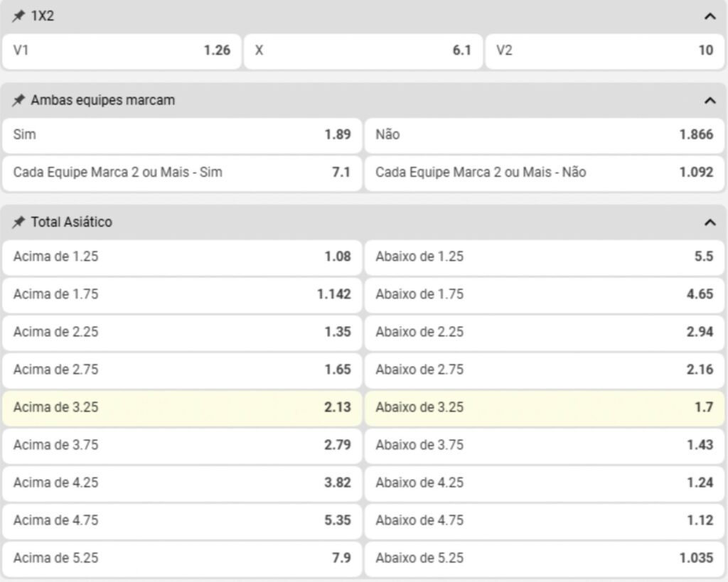Image resolution: width=728 pixels, height=582 pixels.
Task: Collapse the 1X2 section
Action: [x=709, y=16]
